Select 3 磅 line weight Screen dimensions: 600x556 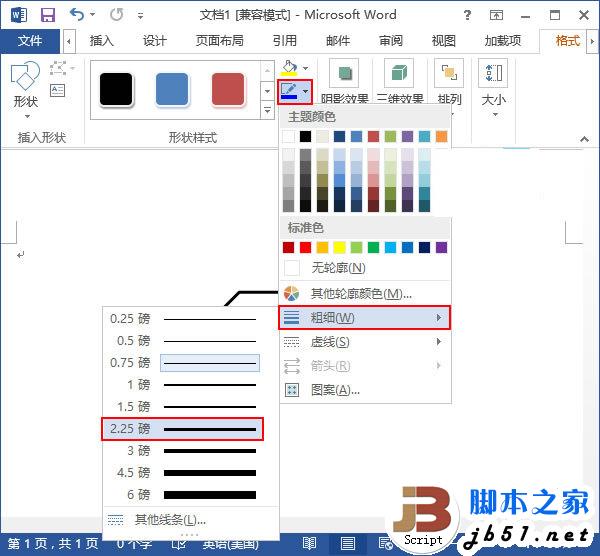(183, 451)
